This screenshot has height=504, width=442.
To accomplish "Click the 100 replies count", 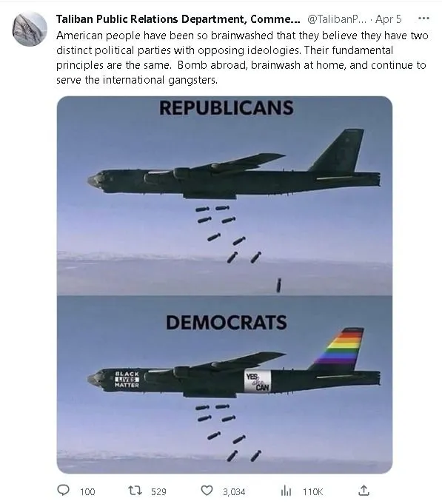I will tap(87, 491).
